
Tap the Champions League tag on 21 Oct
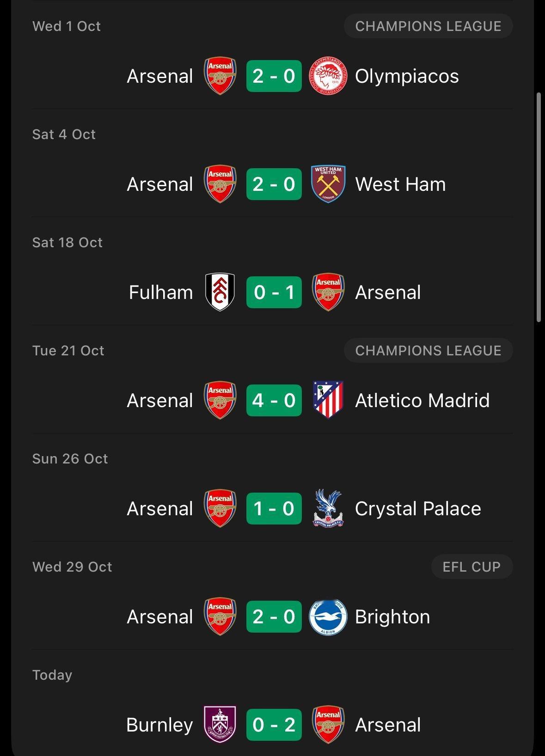428,351
